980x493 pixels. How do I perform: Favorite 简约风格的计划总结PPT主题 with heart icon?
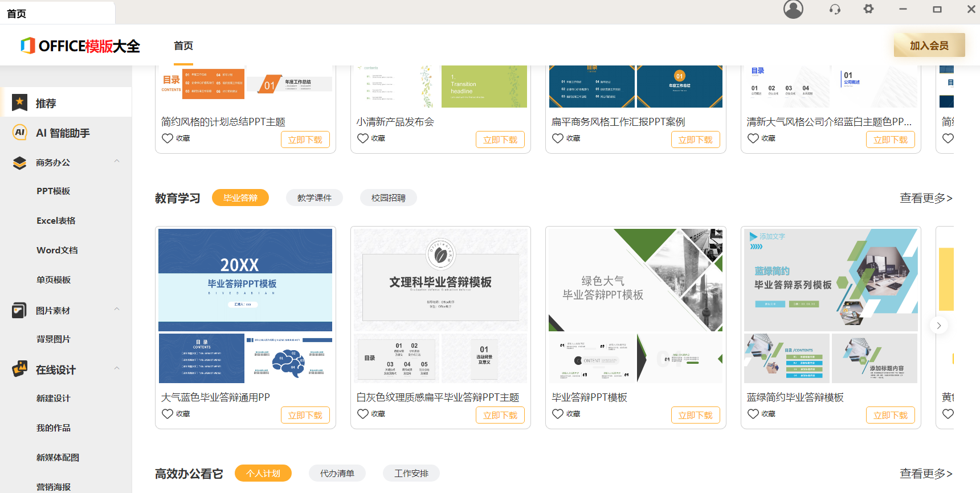tap(168, 138)
